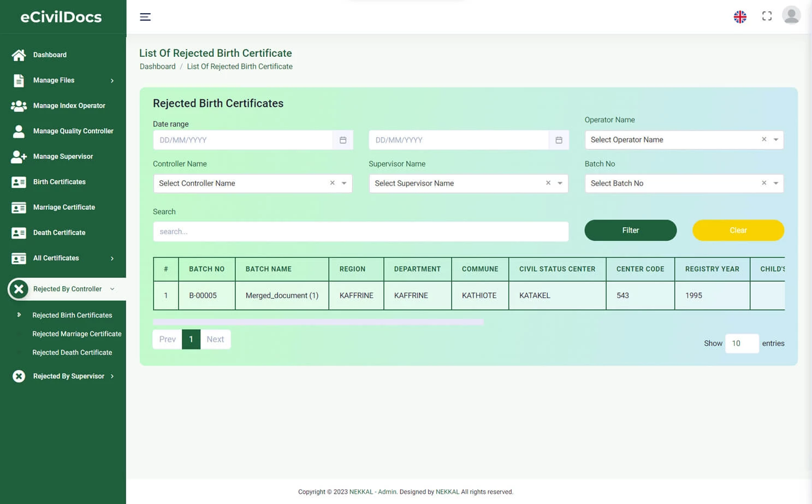Open the fullscreen toggle icon in header
The height and width of the screenshot is (504, 812).
[767, 16]
